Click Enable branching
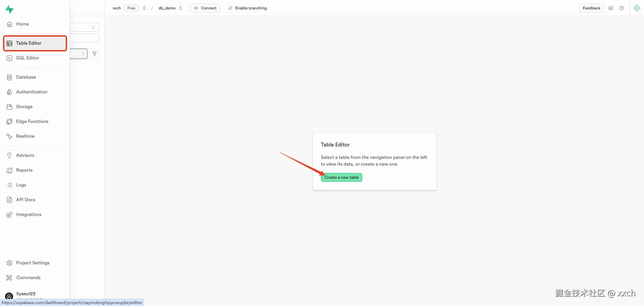 pos(248,8)
